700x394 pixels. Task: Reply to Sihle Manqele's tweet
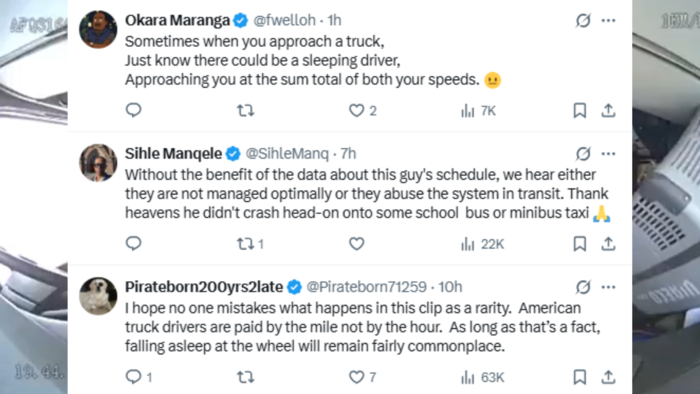pos(133,243)
